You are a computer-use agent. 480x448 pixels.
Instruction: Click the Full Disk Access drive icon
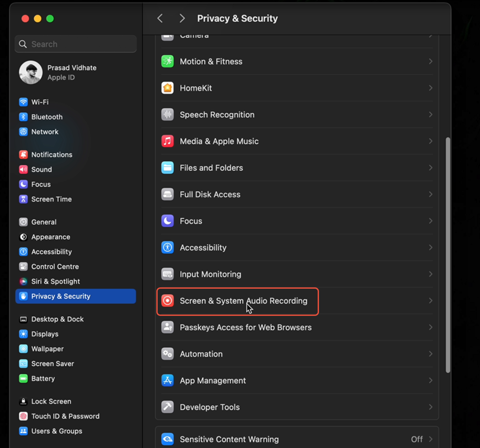(x=167, y=194)
